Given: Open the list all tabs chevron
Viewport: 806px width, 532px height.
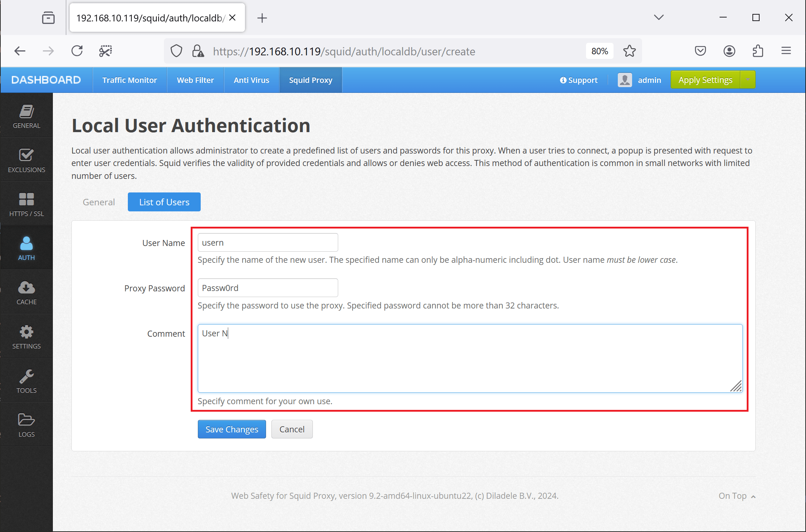Looking at the screenshot, I should (x=659, y=17).
